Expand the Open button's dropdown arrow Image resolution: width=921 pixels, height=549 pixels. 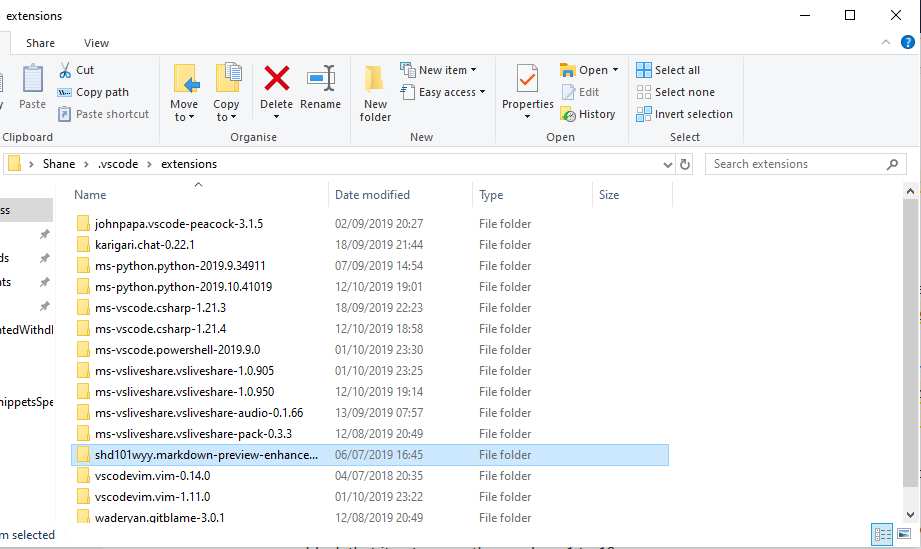[x=615, y=70]
